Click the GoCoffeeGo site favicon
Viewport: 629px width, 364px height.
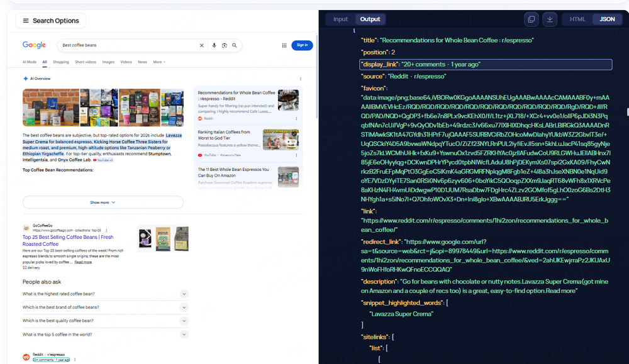coord(26,228)
